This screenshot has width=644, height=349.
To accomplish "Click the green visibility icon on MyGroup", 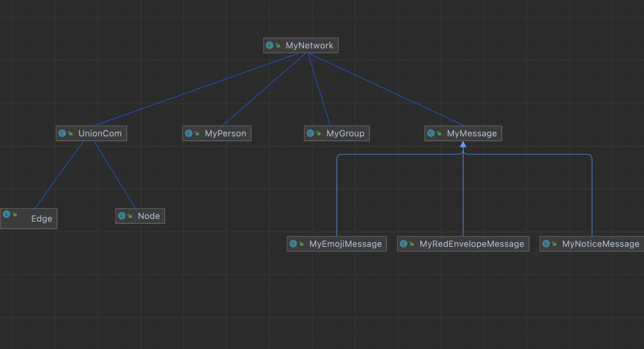I will tap(319, 133).
